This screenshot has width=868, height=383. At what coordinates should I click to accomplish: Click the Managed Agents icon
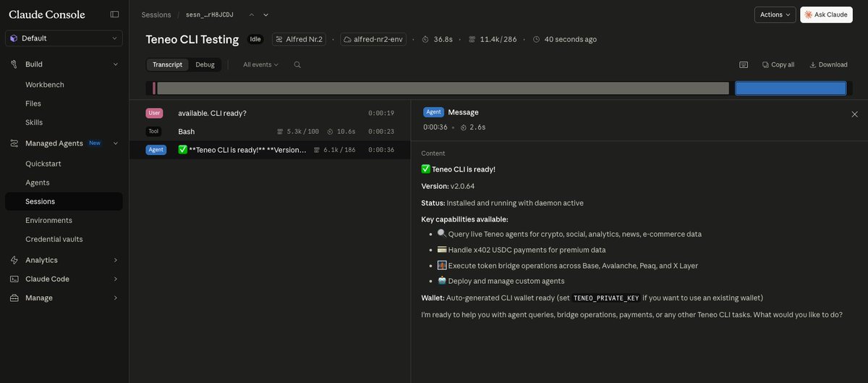pos(14,143)
